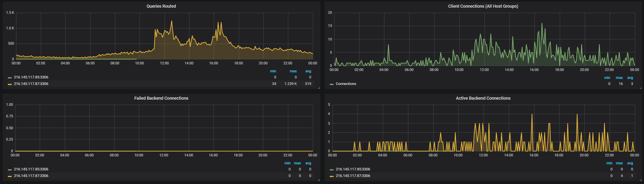Click yellow series color icon in Failed Backend Connections
This screenshot has width=644, height=184.
10,176
